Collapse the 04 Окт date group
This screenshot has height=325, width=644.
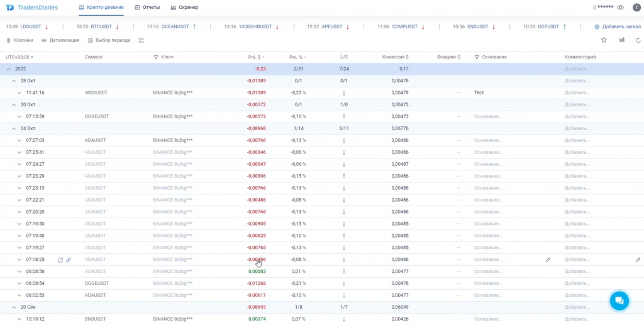(x=14, y=128)
